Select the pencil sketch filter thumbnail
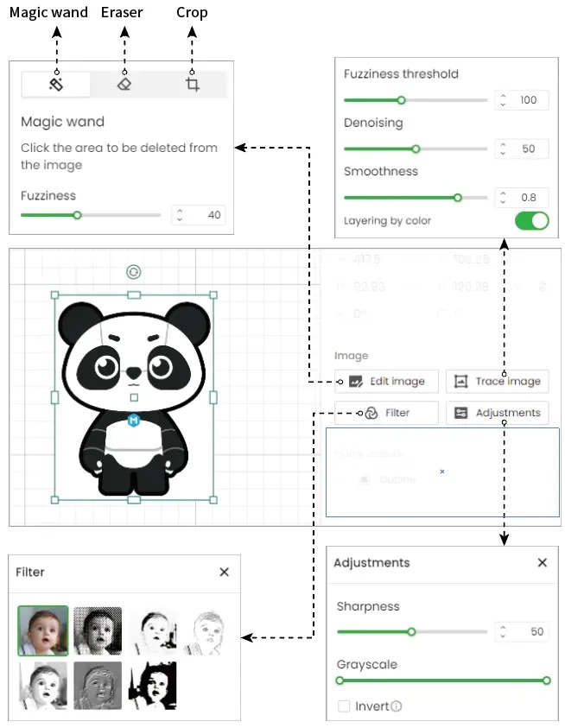The image size is (565, 728). [206, 630]
